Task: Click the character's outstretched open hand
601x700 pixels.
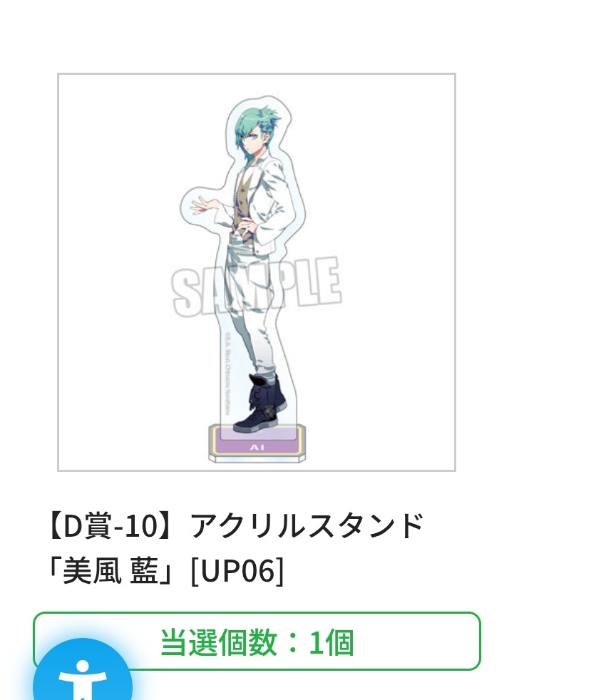Action: (x=205, y=205)
